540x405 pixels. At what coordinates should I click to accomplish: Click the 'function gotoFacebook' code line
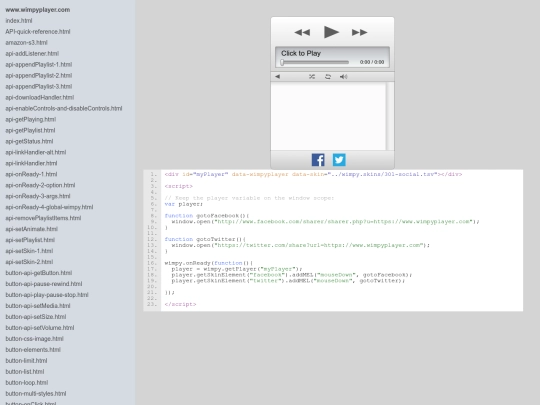tap(207, 216)
